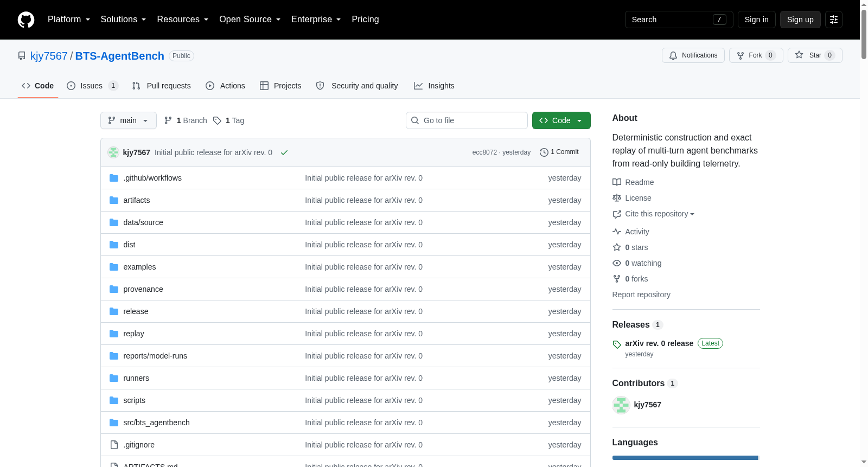Open the Insights tab
The width and height of the screenshot is (868, 467).
coord(434,86)
